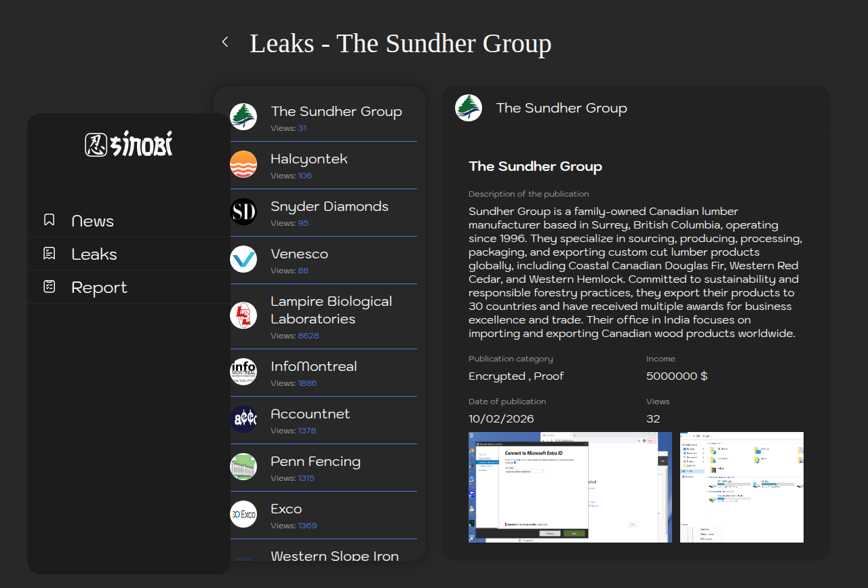Click the Report checklist icon
The width and height of the screenshot is (868, 588).
pyautogui.click(x=50, y=286)
